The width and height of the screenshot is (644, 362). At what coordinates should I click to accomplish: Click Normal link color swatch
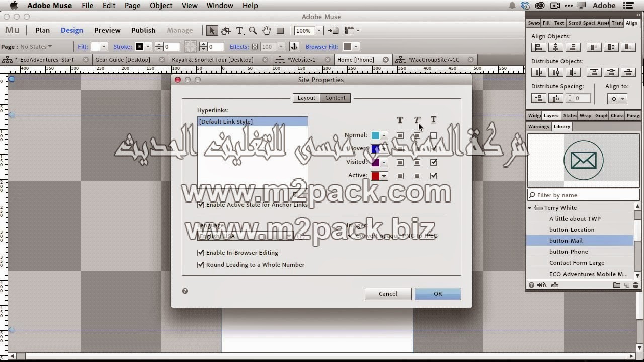click(375, 135)
